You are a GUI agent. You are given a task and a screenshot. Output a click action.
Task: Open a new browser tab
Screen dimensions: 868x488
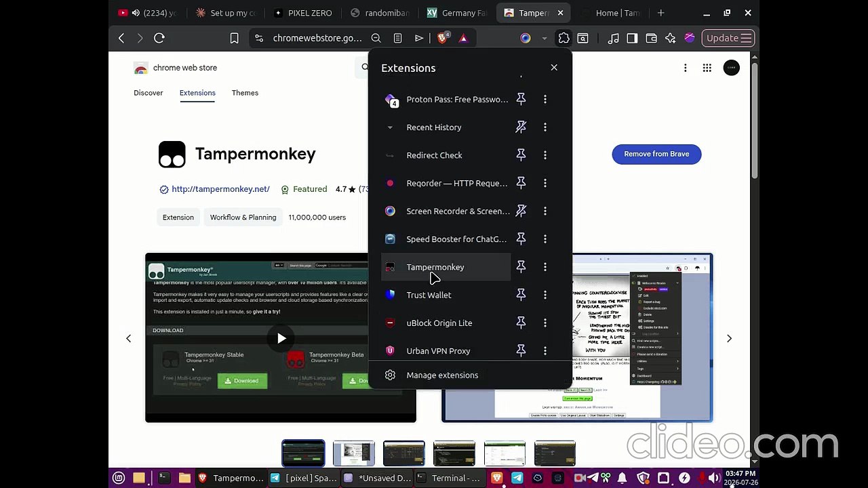pyautogui.click(x=660, y=13)
